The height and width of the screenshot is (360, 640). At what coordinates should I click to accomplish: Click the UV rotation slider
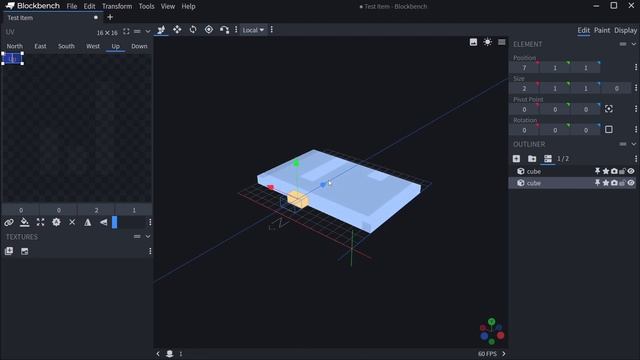coord(128,222)
